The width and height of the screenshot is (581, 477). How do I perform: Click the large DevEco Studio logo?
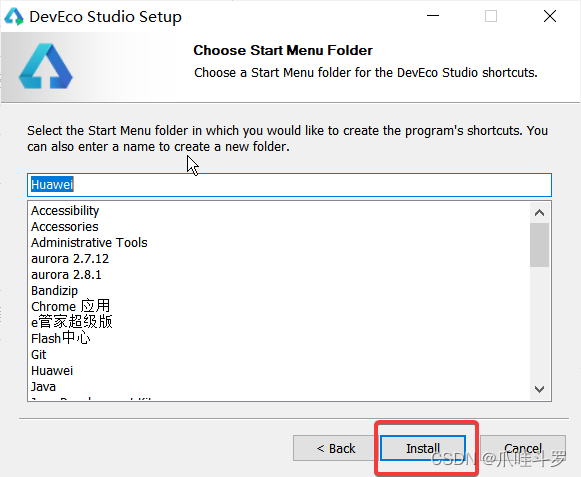(46, 66)
